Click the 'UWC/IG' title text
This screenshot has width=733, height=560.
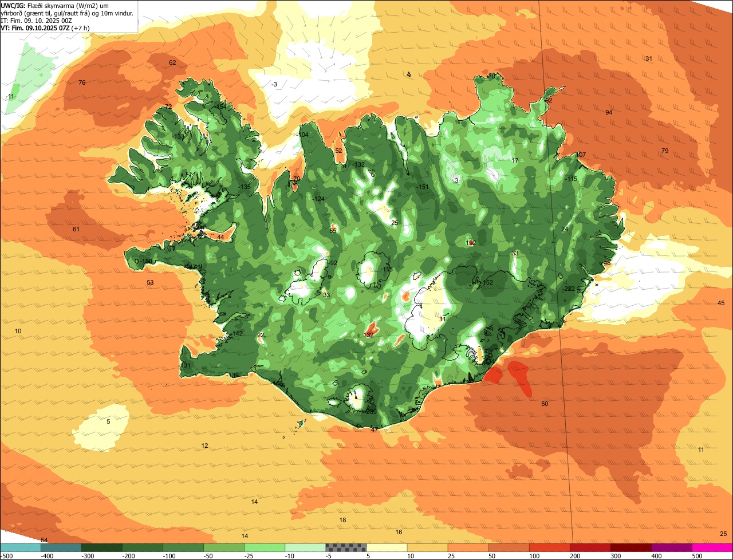13,5
